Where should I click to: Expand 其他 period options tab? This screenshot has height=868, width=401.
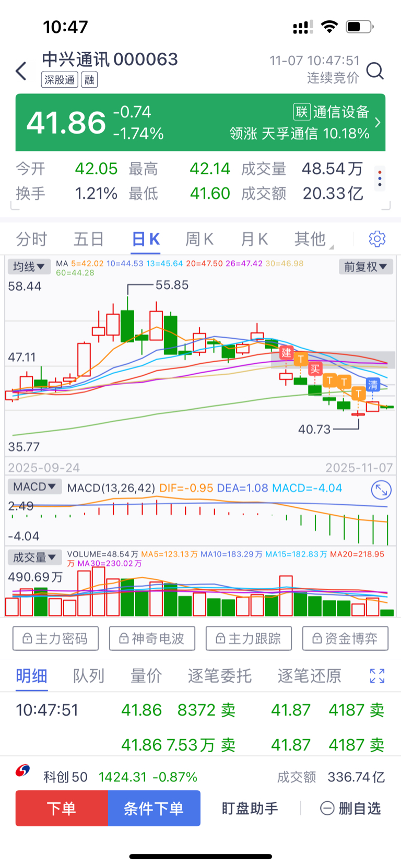point(313,239)
